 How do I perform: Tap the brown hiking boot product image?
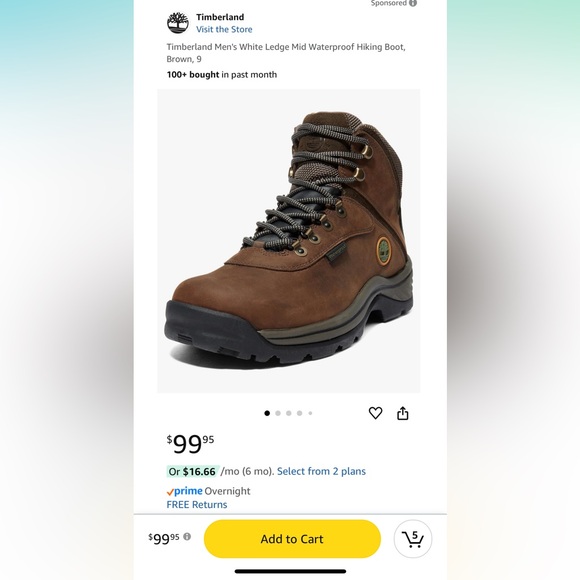[289, 241]
